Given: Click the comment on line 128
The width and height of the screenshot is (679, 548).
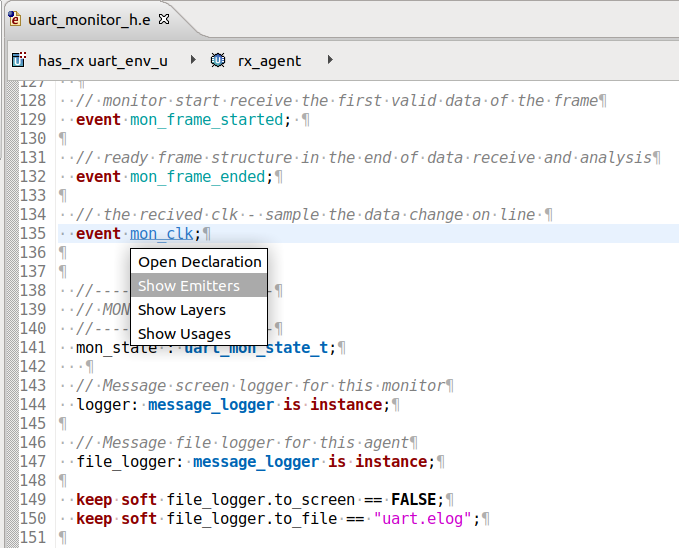Looking at the screenshot, I should click(x=337, y=101).
